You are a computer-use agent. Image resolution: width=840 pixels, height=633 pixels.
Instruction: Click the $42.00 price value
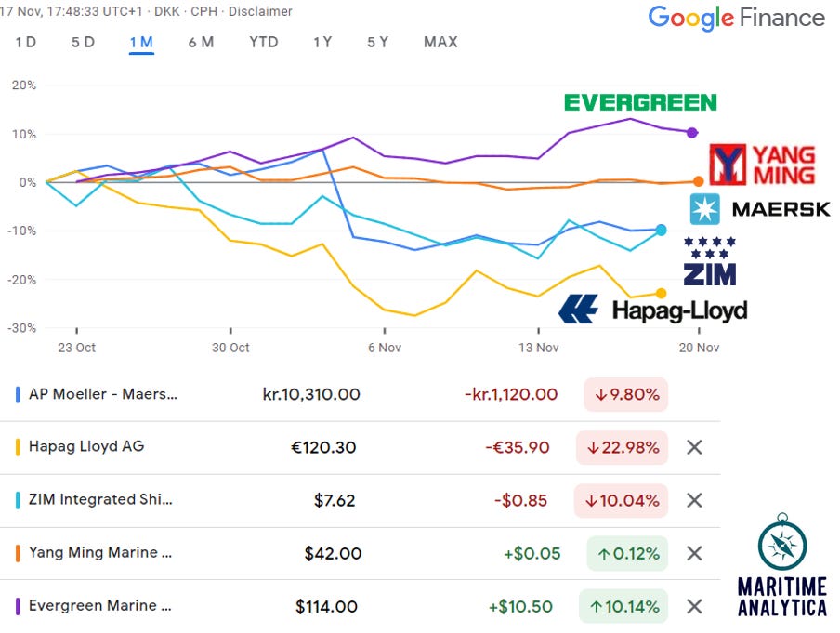pyautogui.click(x=333, y=553)
